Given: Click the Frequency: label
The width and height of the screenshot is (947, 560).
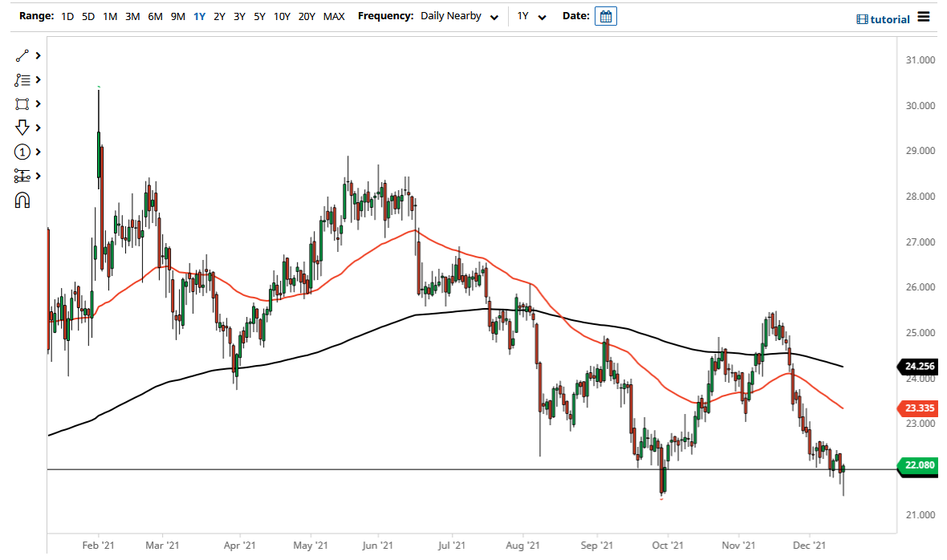Looking at the screenshot, I should point(385,16).
